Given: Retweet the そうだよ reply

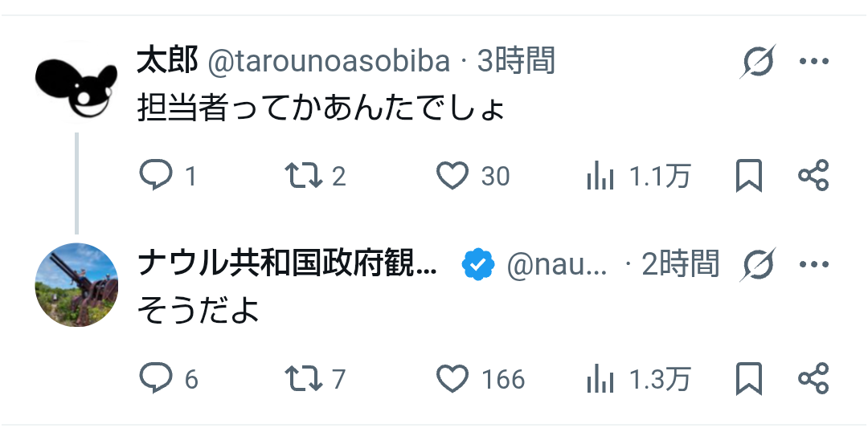Looking at the screenshot, I should pos(303,378).
